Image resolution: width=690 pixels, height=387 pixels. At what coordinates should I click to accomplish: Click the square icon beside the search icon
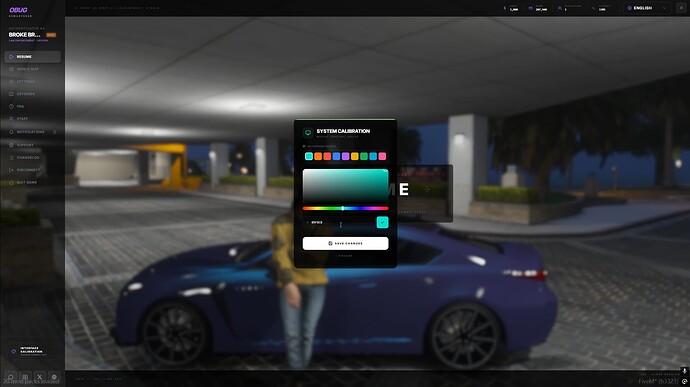tap(25, 377)
